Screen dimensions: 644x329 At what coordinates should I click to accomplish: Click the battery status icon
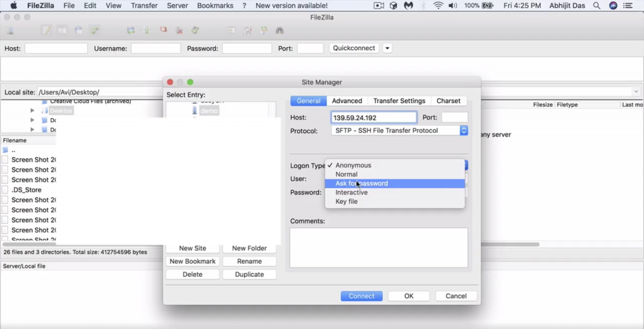pos(487,6)
